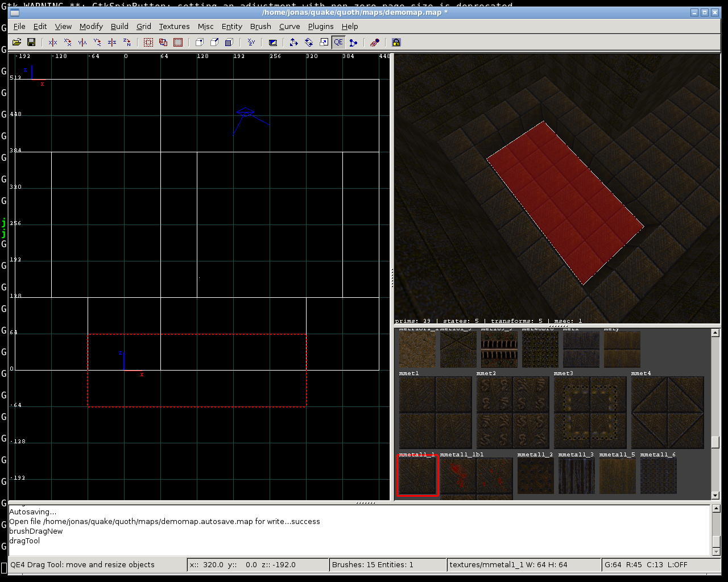The height and width of the screenshot is (582, 728).
Task: Select the mmet4 texture thumbnail
Action: pos(668,413)
